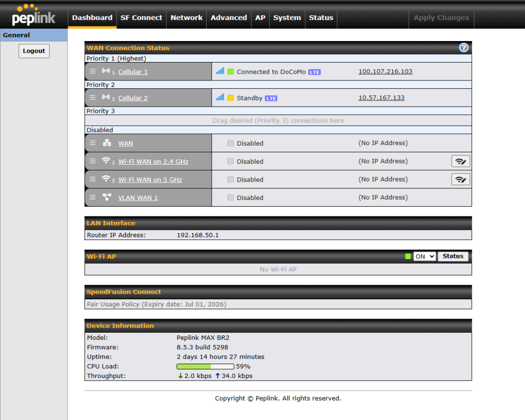
Task: Open the SF Connect tab
Action: point(141,17)
